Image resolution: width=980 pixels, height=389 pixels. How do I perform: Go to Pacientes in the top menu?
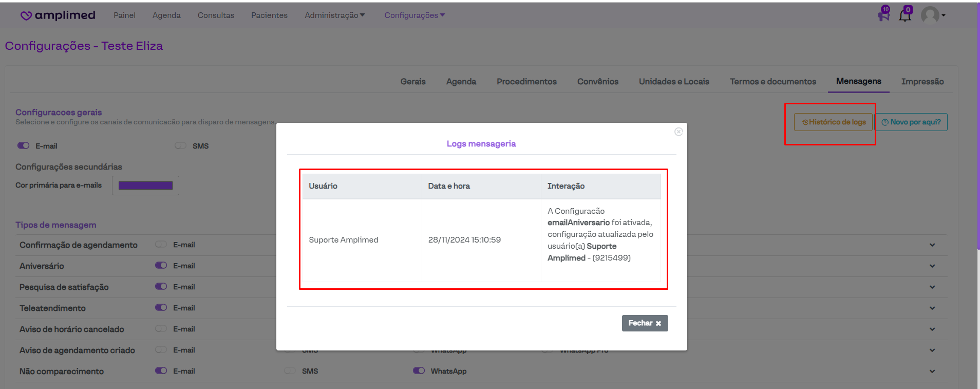(269, 15)
